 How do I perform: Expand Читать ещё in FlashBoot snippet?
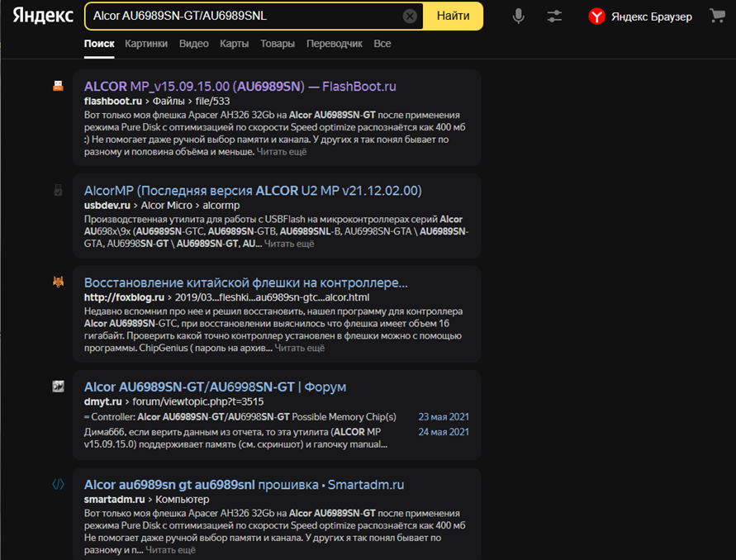[x=282, y=152]
